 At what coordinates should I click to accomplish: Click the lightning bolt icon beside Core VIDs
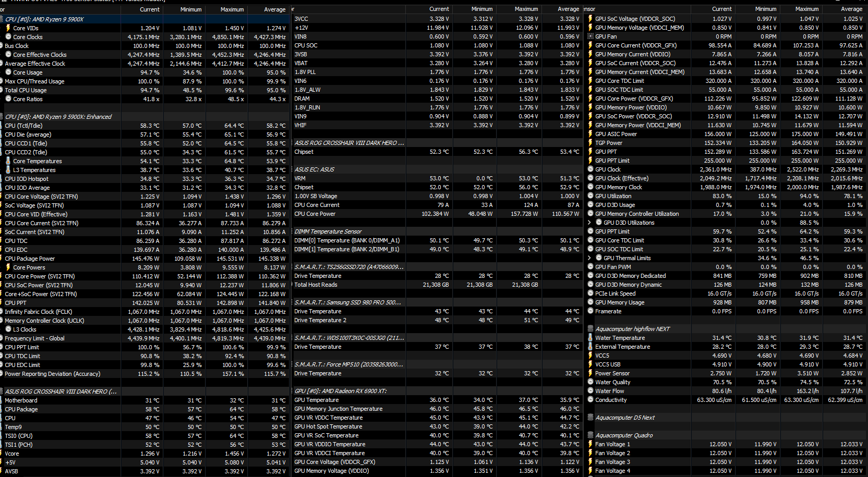tap(8, 28)
